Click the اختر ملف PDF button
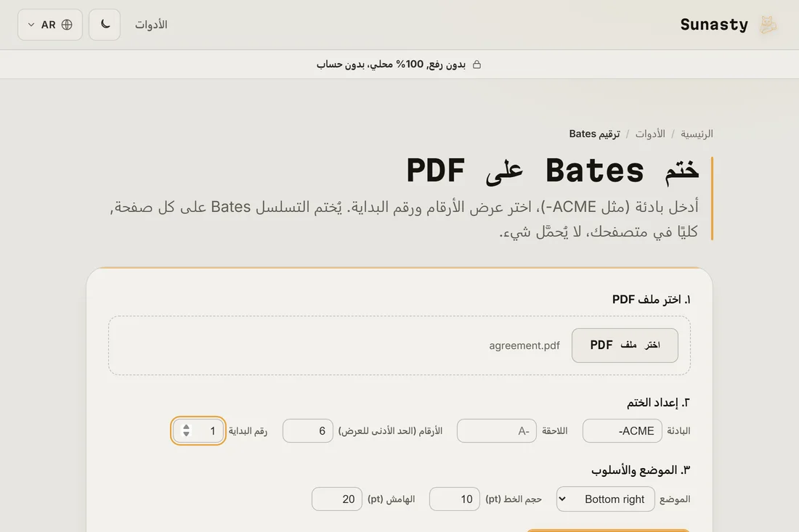Viewport: 799px width, 532px height. point(625,345)
